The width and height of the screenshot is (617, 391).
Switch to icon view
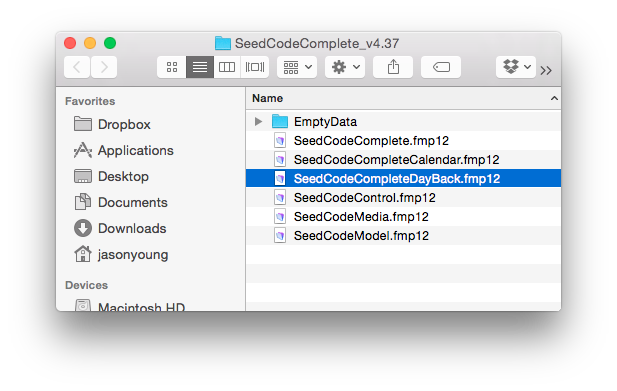coord(172,67)
